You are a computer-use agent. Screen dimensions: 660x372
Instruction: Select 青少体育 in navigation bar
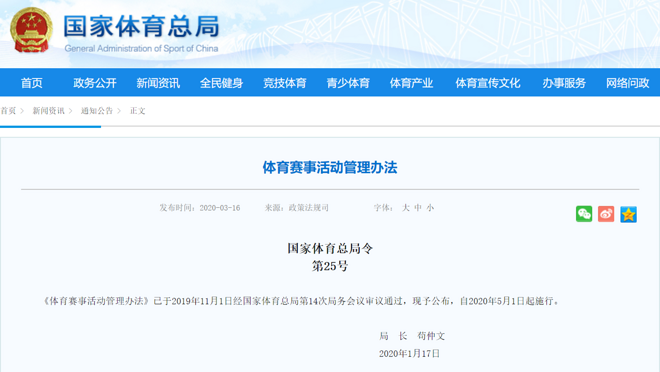(348, 83)
